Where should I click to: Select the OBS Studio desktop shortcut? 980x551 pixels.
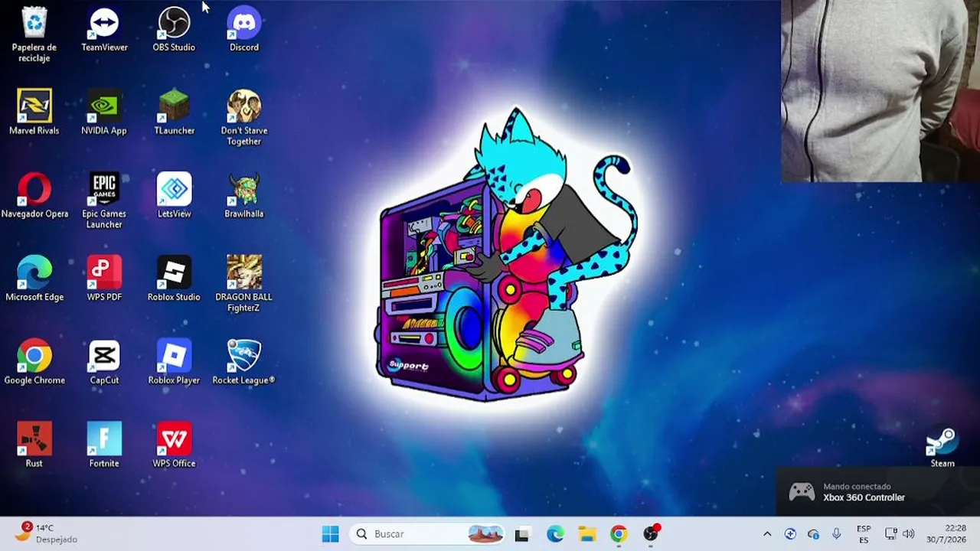pos(174,30)
